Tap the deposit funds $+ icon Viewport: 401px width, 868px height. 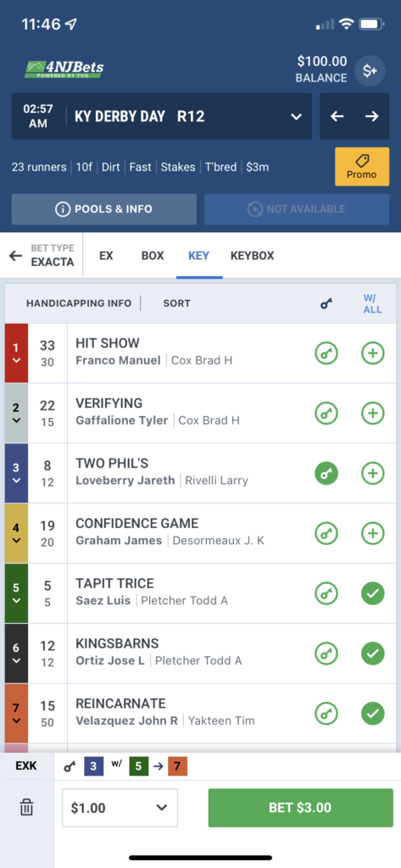pos(370,70)
